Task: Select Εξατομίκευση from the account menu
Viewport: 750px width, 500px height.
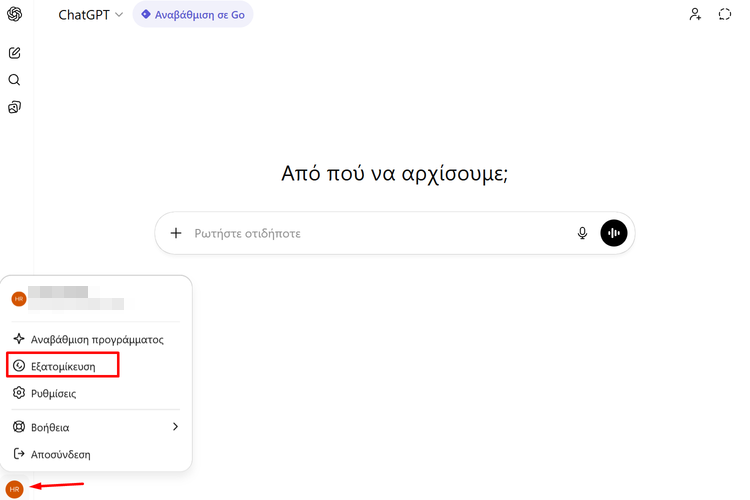Action: (63, 366)
